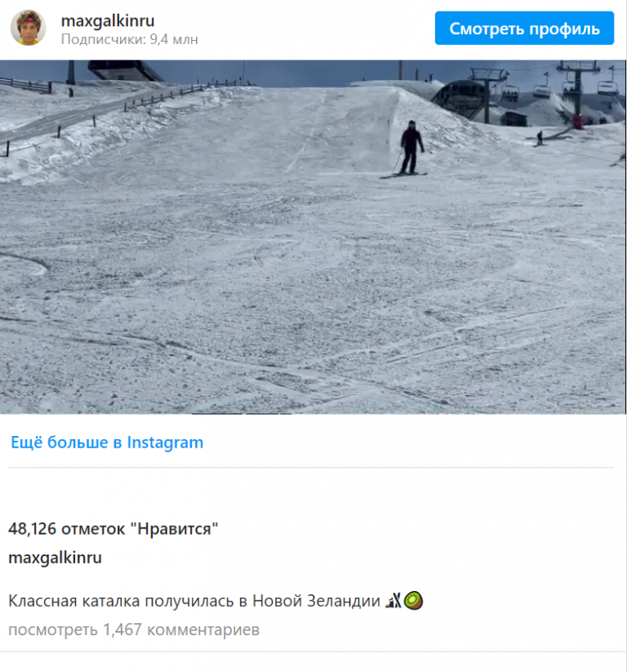Click the 48,126 отметок "Нравится" likes count
627x672 pixels.
click(113, 529)
